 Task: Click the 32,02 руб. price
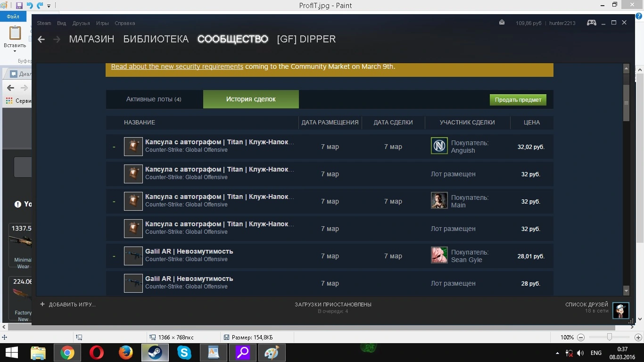tap(531, 147)
